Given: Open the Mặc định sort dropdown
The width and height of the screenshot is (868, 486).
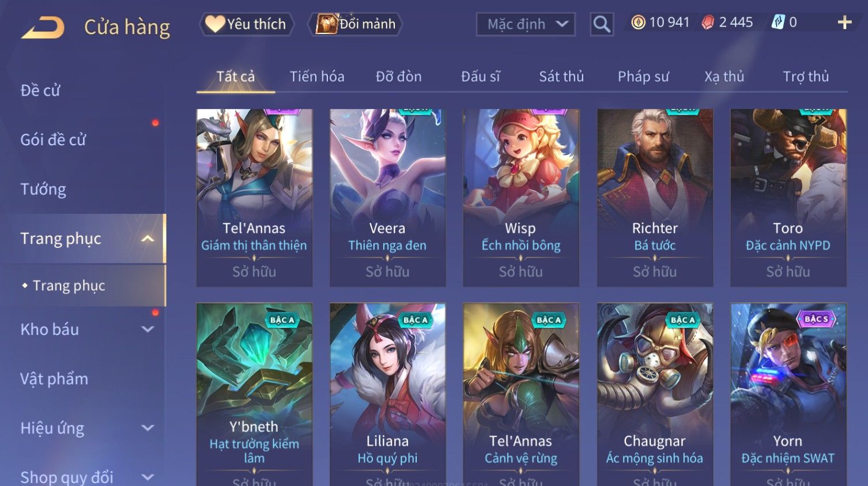Looking at the screenshot, I should click(526, 24).
